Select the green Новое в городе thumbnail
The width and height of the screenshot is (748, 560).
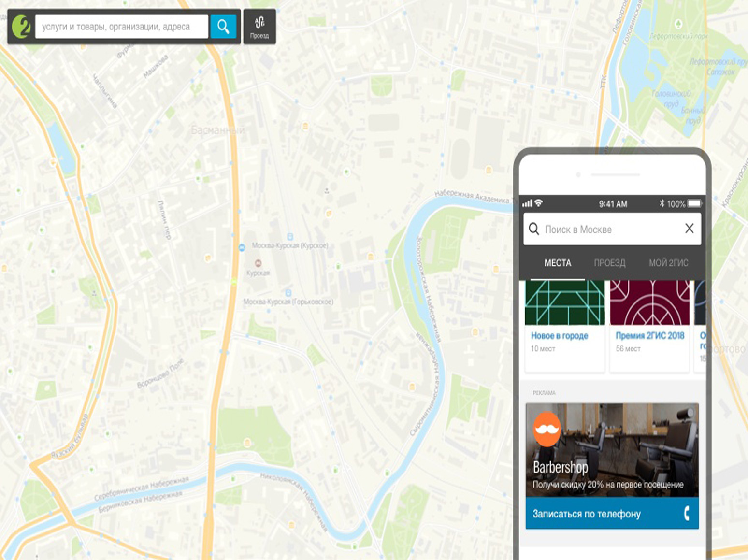pos(564,303)
